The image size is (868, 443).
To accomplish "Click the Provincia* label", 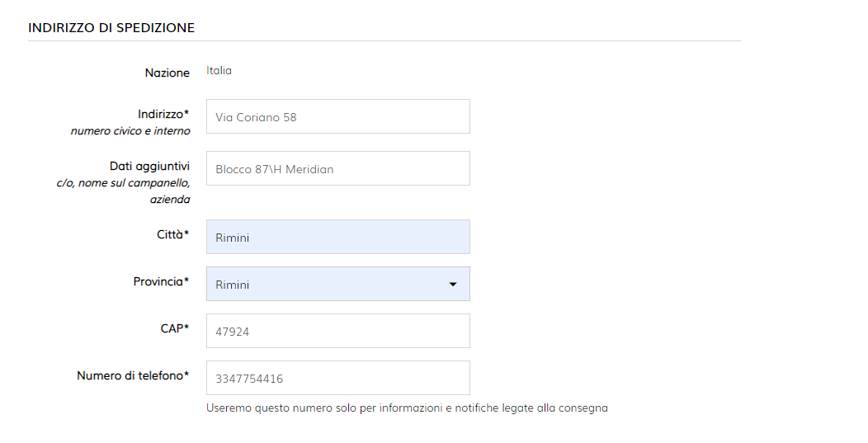I will tap(161, 281).
